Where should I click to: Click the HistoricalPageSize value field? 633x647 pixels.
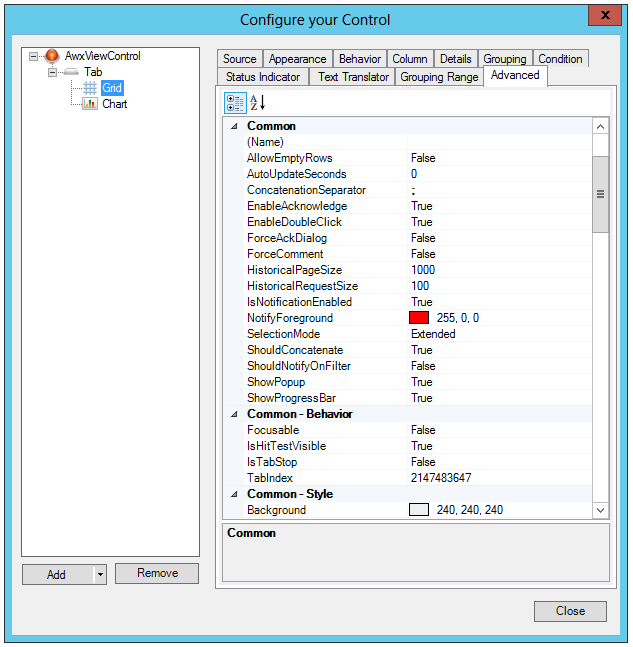click(x=500, y=270)
